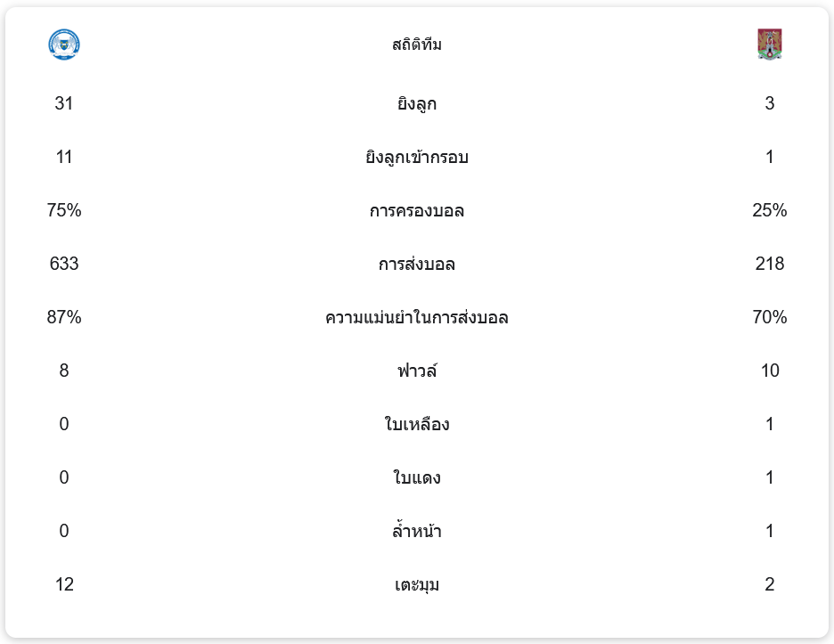Click the ยิงลูกเข้ากรอบ row label

pos(417,158)
